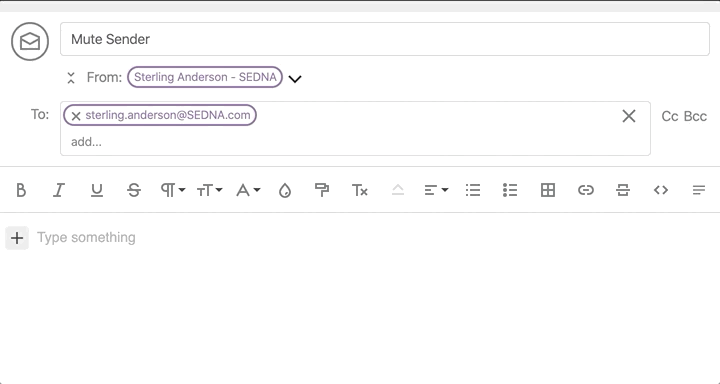Select the paint format roller tool
The height and width of the screenshot is (384, 720).
point(322,190)
